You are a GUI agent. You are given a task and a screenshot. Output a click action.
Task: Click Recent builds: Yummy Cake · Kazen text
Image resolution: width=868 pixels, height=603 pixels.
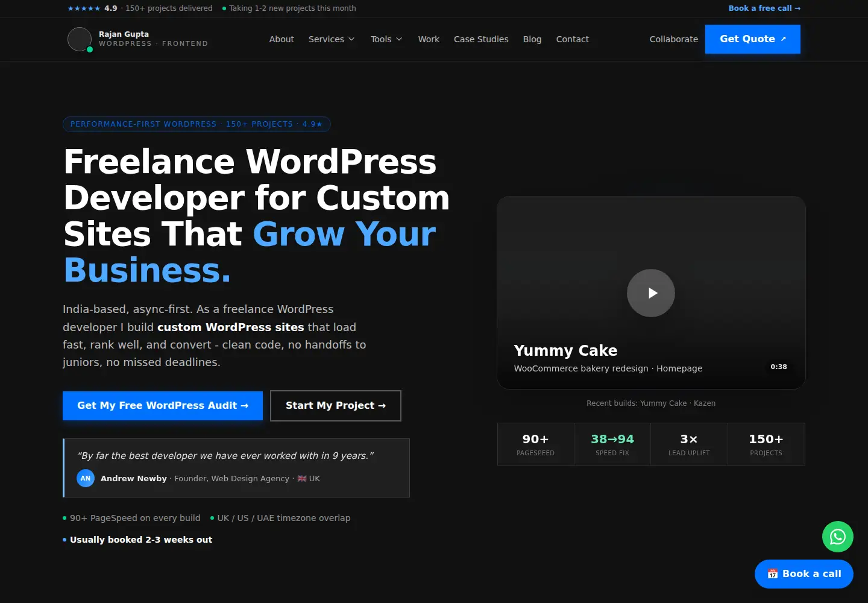pos(651,403)
